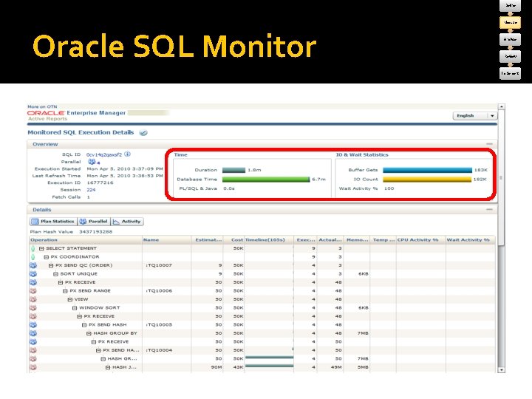
Task: Collapse the WINDOW SORT node
Action: tap(75, 308)
